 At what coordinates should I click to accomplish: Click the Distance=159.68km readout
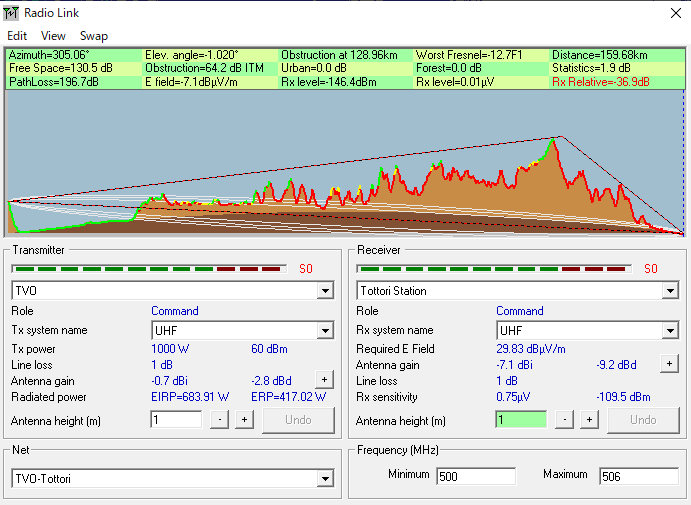[x=600, y=55]
